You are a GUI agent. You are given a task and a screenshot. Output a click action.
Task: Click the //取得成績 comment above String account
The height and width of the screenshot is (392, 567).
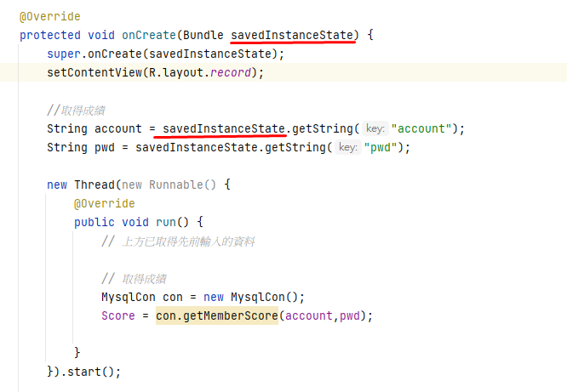coord(76,111)
